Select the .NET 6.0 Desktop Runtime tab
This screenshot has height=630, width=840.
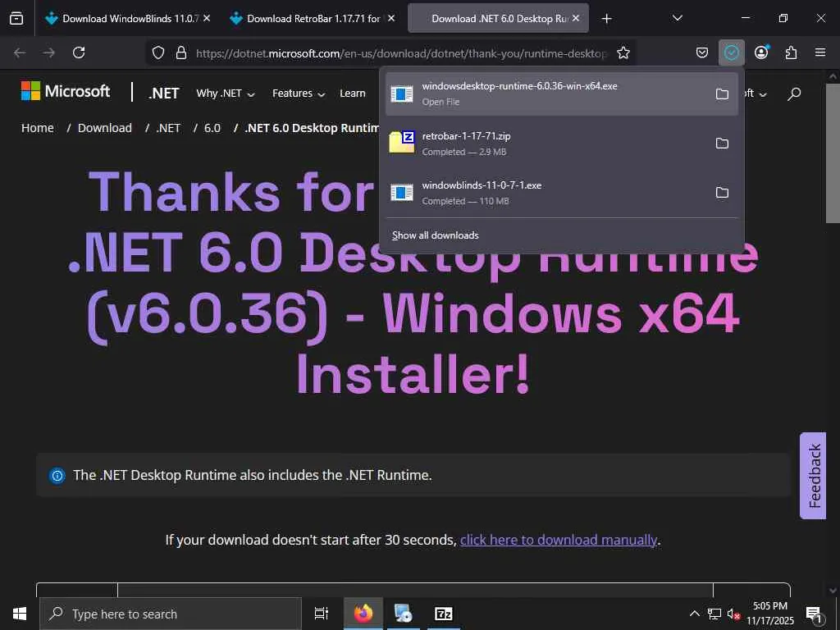pos(500,19)
